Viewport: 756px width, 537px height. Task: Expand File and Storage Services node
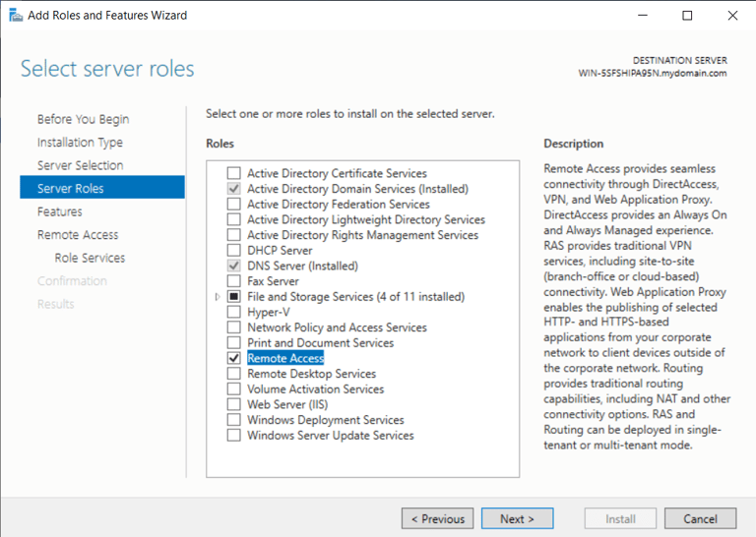(218, 296)
